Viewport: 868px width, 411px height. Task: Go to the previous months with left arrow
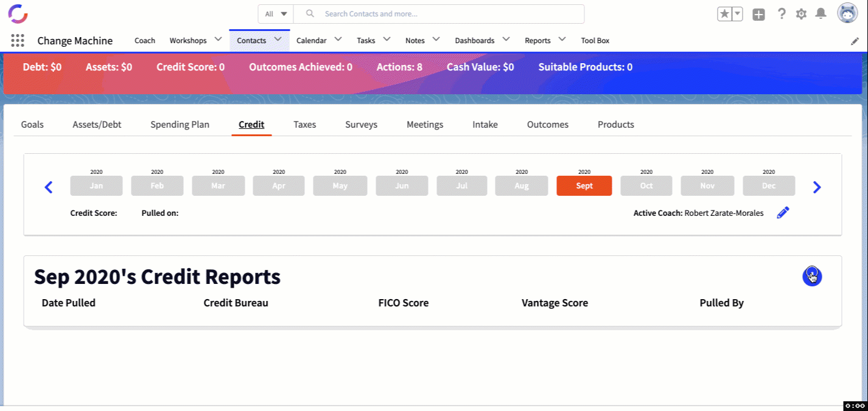click(x=49, y=187)
